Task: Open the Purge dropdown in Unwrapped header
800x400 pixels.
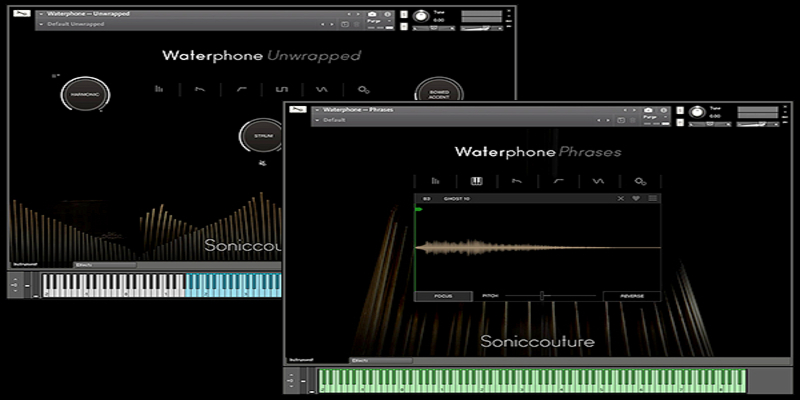Action: pos(379,21)
